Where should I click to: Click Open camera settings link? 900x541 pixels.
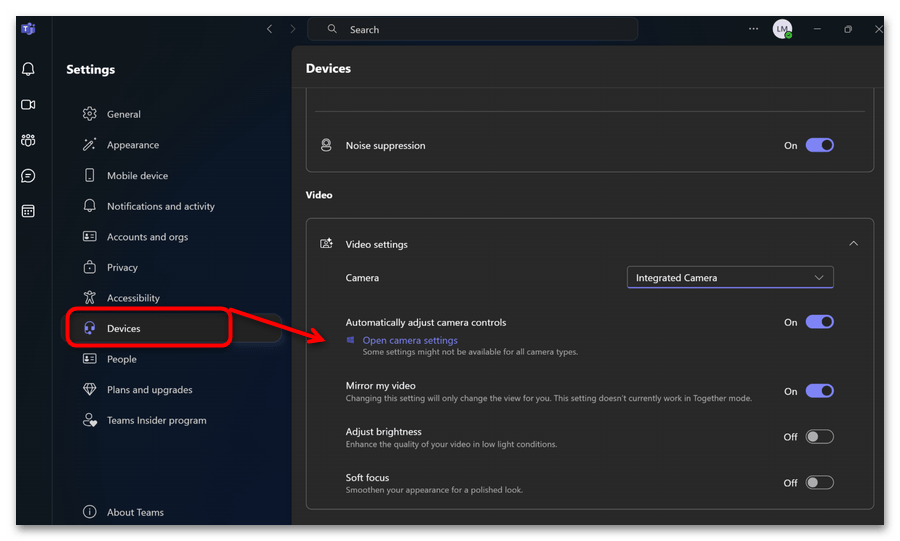(x=410, y=340)
